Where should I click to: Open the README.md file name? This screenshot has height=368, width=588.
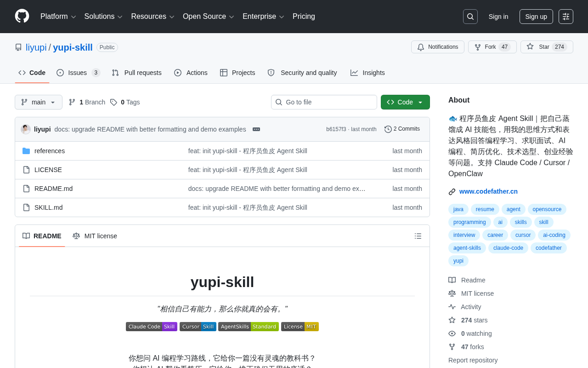pyautogui.click(x=53, y=189)
